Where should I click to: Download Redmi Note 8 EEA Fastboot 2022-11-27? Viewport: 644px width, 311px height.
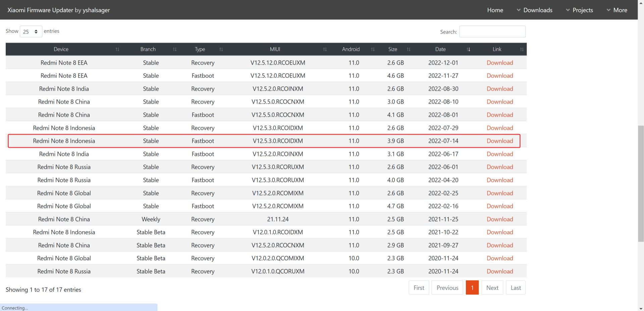pyautogui.click(x=500, y=76)
